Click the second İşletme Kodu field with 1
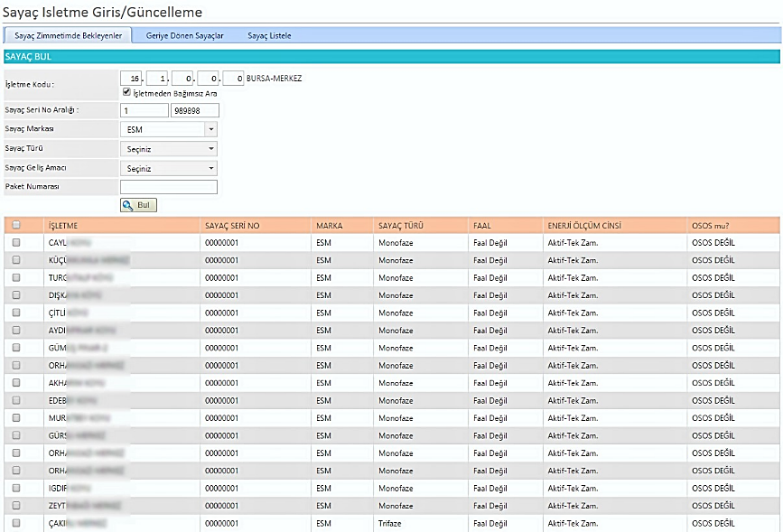The image size is (783, 532). (x=157, y=79)
